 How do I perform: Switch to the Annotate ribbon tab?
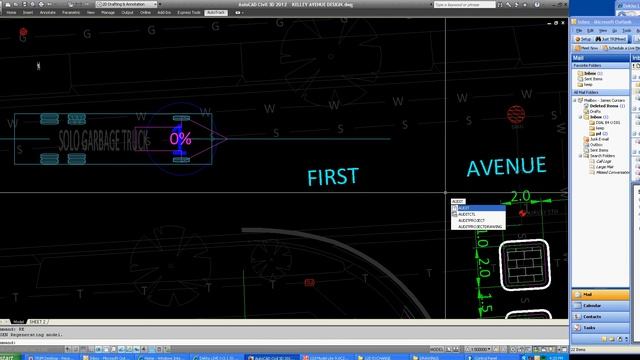coord(48,13)
